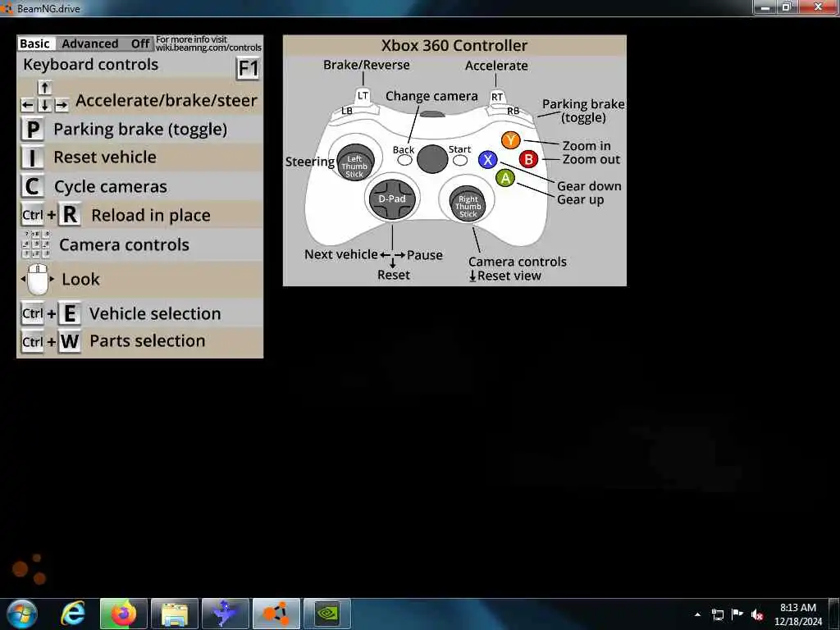Click the Ctrl key beside Parts selection

pyautogui.click(x=33, y=341)
